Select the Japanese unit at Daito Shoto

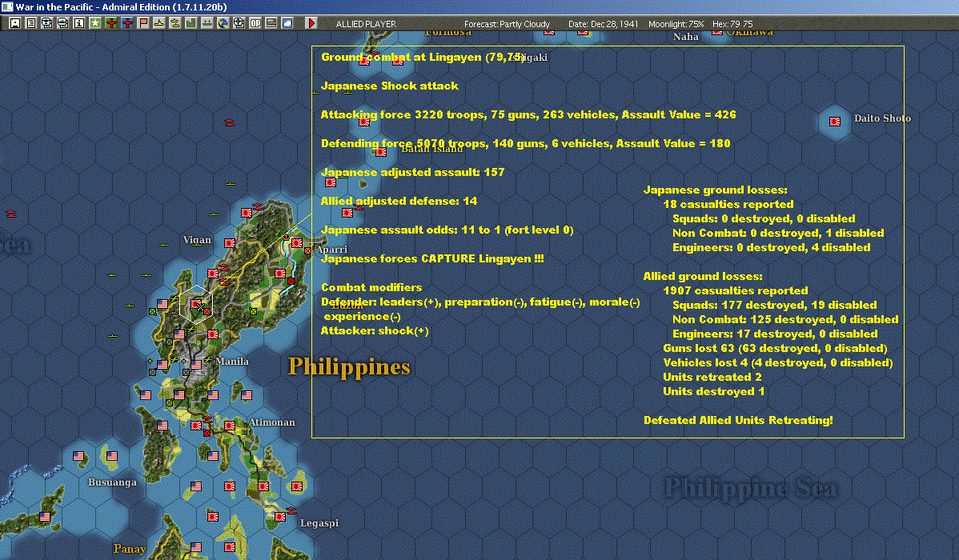coord(834,121)
